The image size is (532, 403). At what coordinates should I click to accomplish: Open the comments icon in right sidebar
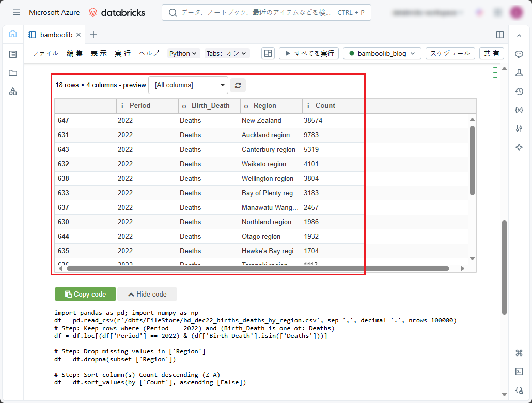pos(519,54)
